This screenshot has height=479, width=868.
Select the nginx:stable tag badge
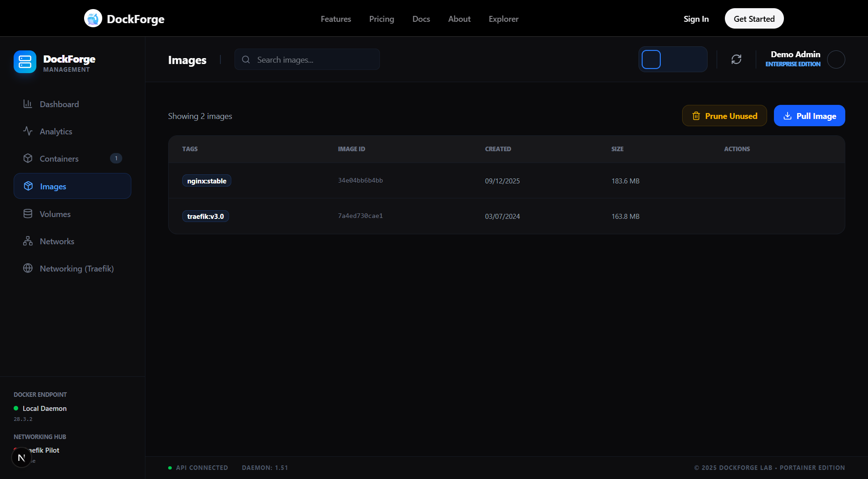pyautogui.click(x=206, y=180)
